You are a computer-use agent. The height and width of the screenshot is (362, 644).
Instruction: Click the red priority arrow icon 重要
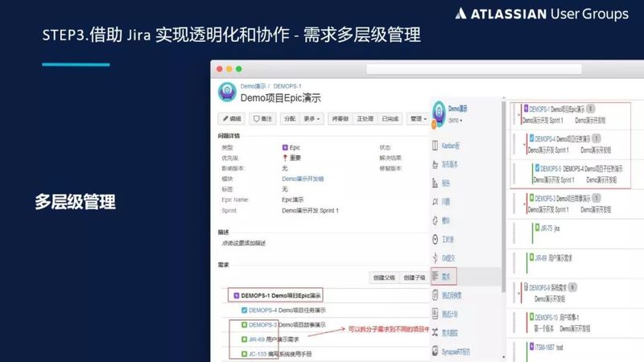pos(285,158)
